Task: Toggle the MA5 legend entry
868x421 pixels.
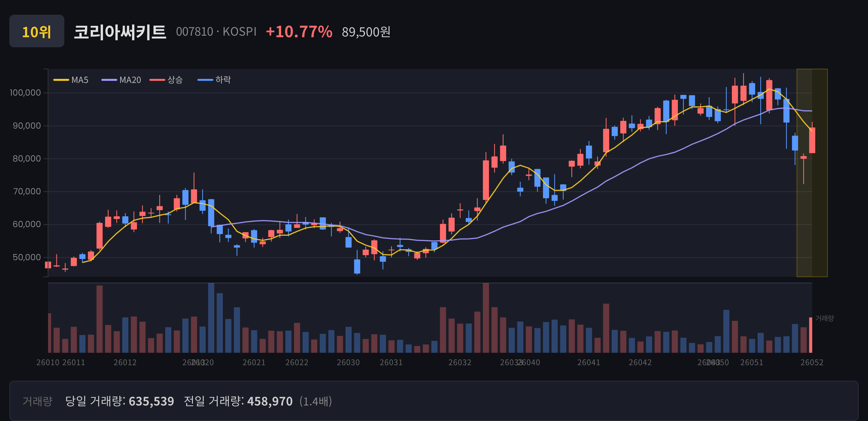Action: (71, 80)
